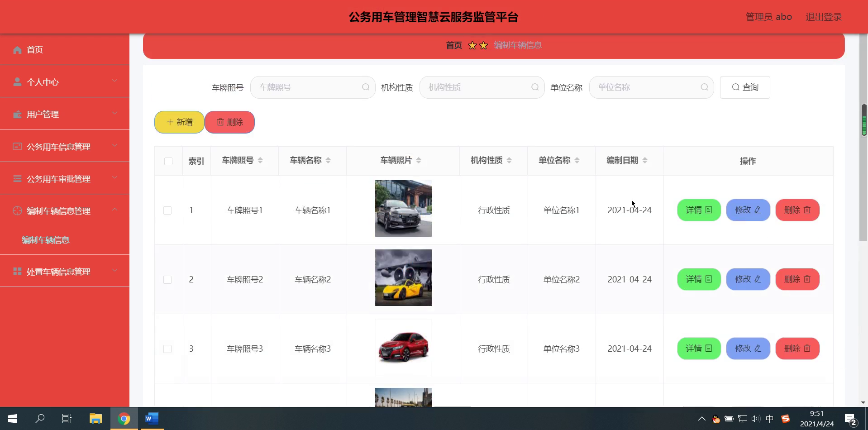Screen dimensions: 868x430
Task: Sort by 车牌照号 column arrows
Action: click(x=260, y=160)
